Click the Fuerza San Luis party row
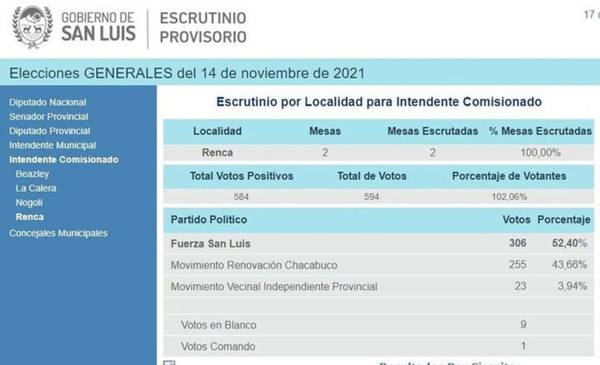The image size is (600, 365). tap(378, 243)
